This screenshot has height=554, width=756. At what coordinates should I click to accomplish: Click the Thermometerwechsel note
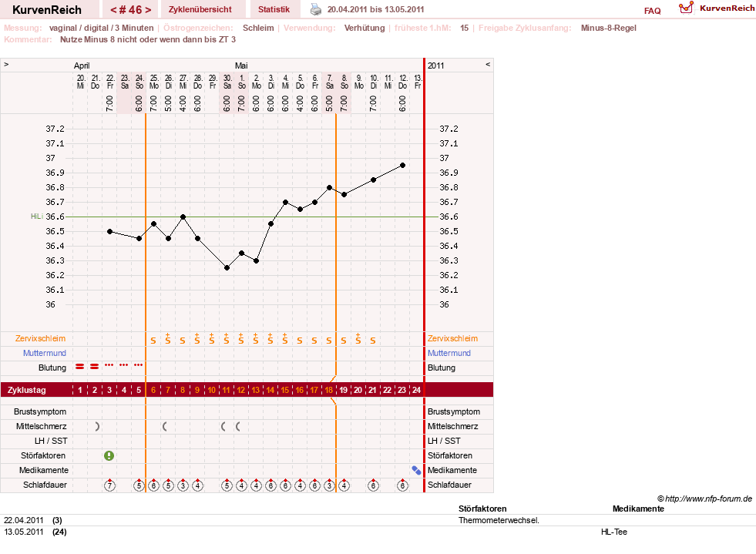[x=499, y=520]
